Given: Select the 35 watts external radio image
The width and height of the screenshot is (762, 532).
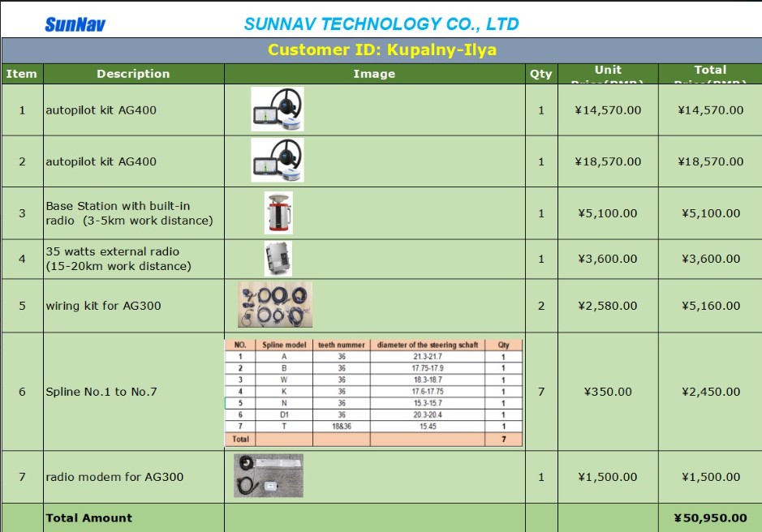Looking at the screenshot, I should pyautogui.click(x=278, y=259).
